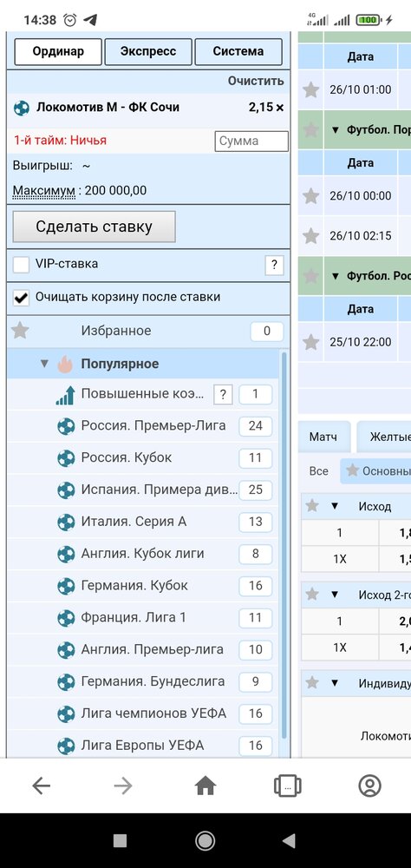Click Сделать ставку button
Image resolution: width=411 pixels, height=868 pixels.
tap(94, 227)
